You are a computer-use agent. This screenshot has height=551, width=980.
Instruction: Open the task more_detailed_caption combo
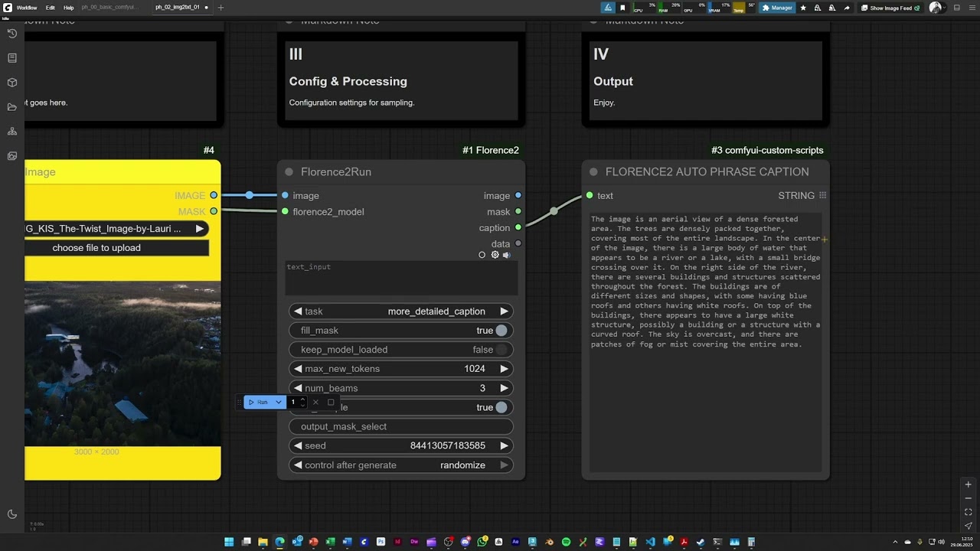tap(401, 311)
